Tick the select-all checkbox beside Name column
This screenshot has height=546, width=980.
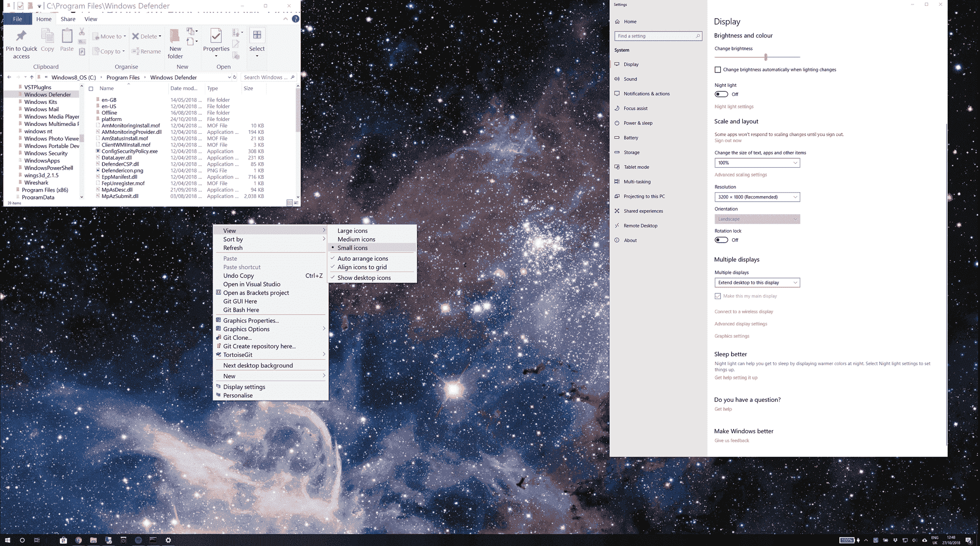(x=91, y=89)
